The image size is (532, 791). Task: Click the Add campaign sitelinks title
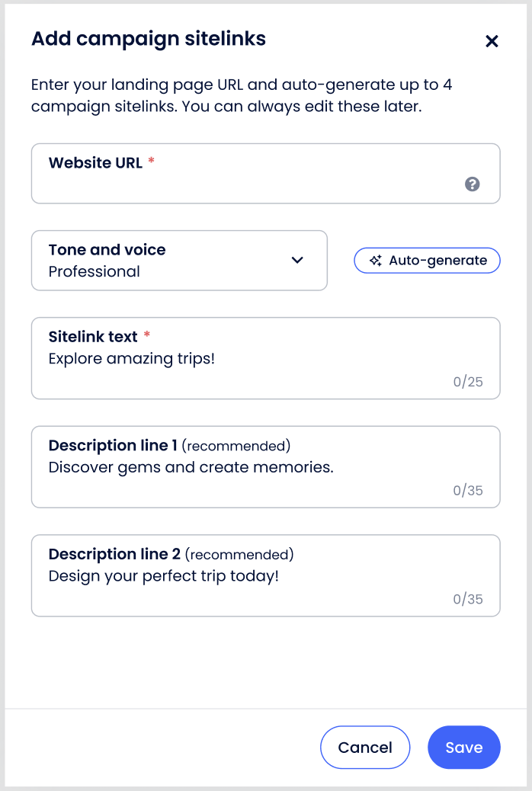(149, 39)
